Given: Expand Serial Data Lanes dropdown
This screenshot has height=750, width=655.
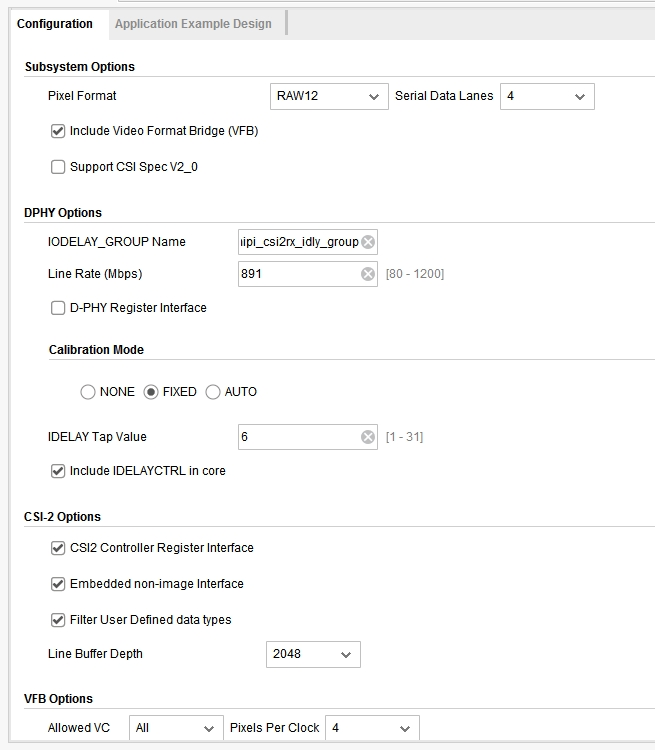Looking at the screenshot, I should [x=546, y=96].
